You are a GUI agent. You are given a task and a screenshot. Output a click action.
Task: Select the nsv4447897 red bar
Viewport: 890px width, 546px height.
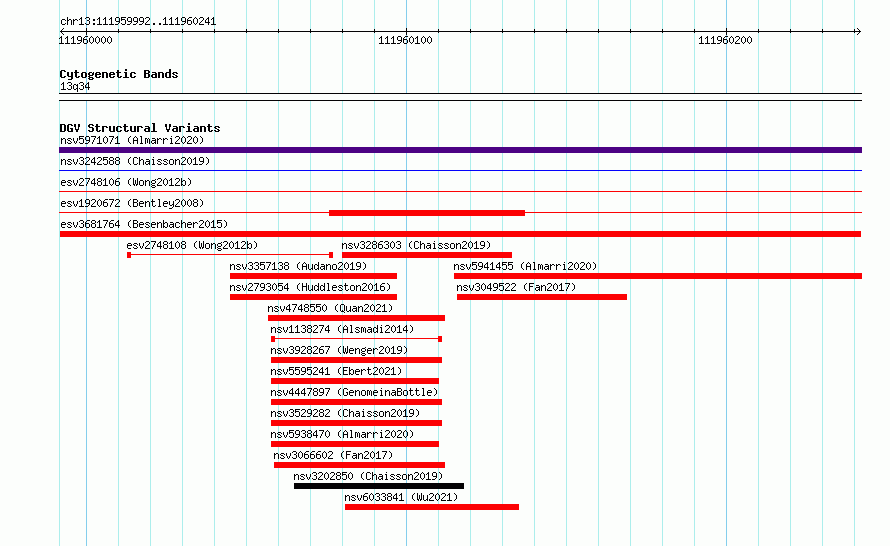pos(356,402)
